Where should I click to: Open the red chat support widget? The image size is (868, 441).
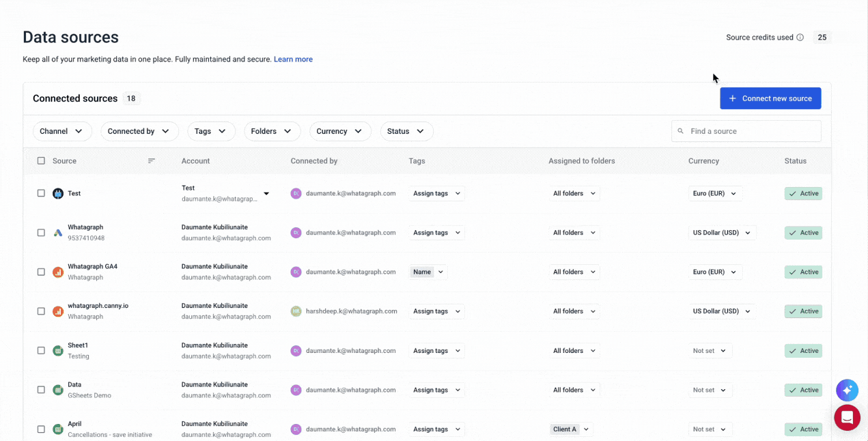[x=847, y=417]
